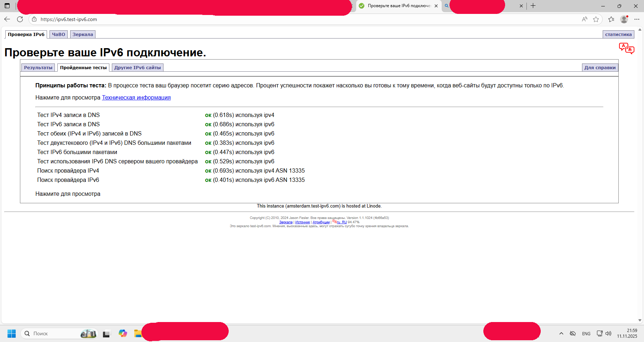Viewport: 644px width, 342px height.
Task: Select the ЧаВО tab
Action: click(58, 34)
